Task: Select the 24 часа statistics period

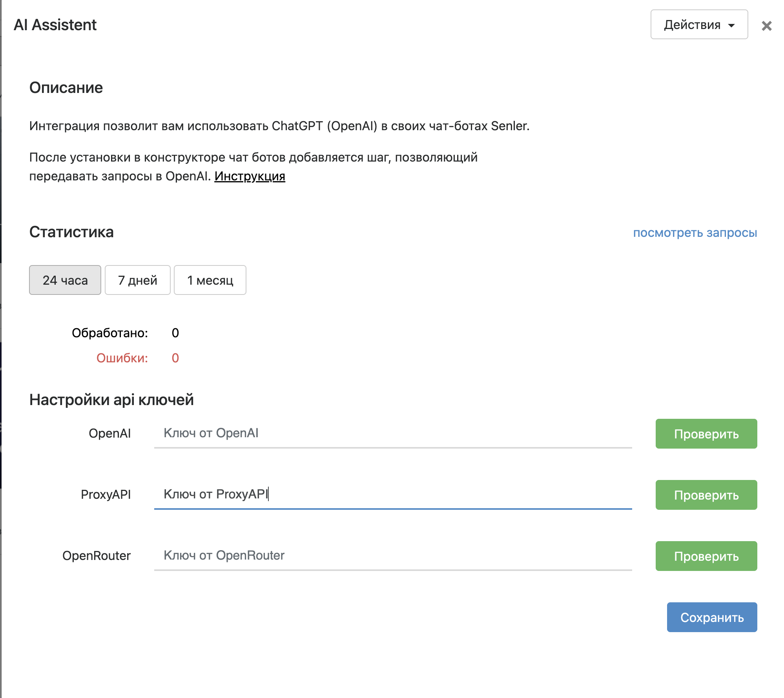Action: [x=65, y=280]
